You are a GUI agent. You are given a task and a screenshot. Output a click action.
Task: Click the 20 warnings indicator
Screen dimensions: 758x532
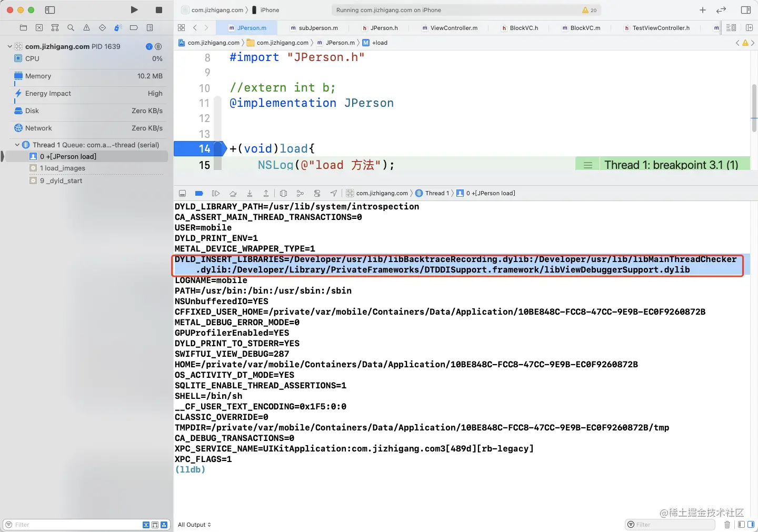coord(590,10)
